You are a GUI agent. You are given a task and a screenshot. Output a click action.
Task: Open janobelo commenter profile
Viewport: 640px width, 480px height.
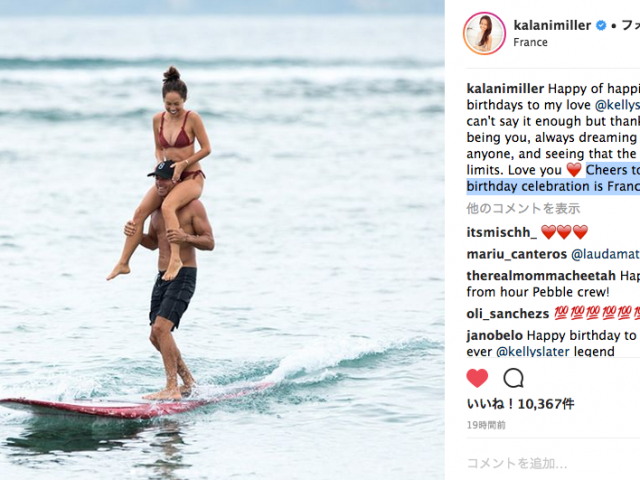pyautogui.click(x=495, y=336)
